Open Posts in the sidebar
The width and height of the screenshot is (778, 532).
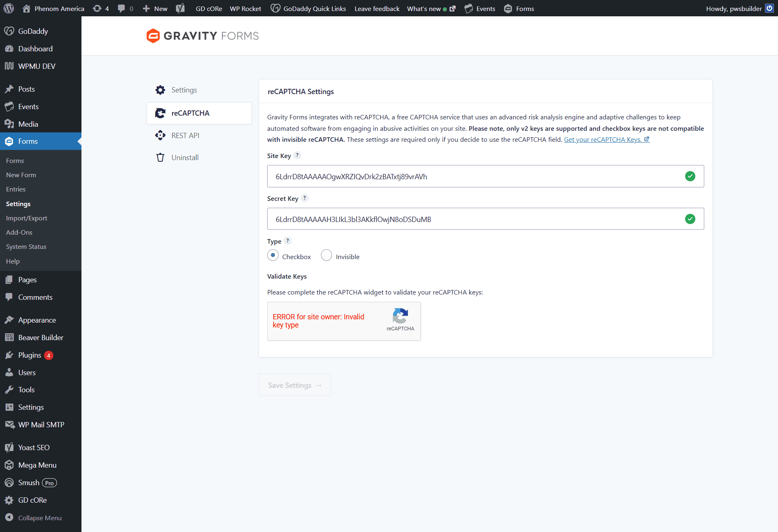pyautogui.click(x=41, y=89)
